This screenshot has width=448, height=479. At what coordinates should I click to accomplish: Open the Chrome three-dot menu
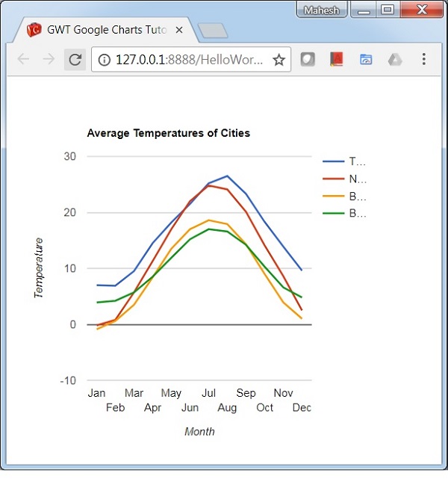[424, 60]
